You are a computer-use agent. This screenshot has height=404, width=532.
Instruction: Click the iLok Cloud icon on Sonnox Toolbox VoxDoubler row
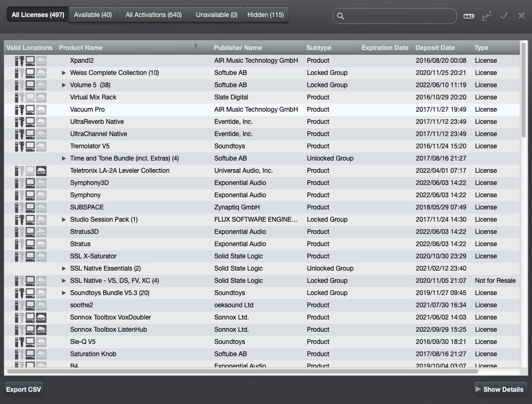tap(41, 317)
